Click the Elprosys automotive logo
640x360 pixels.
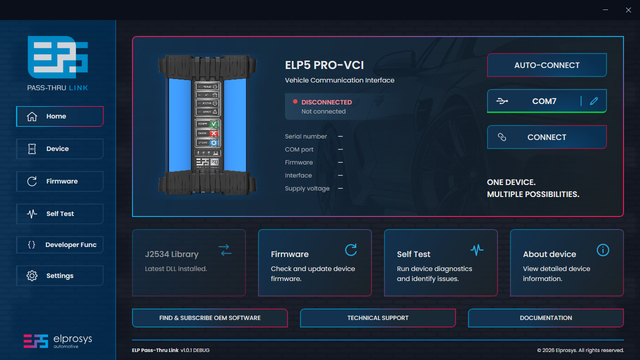pos(58,341)
